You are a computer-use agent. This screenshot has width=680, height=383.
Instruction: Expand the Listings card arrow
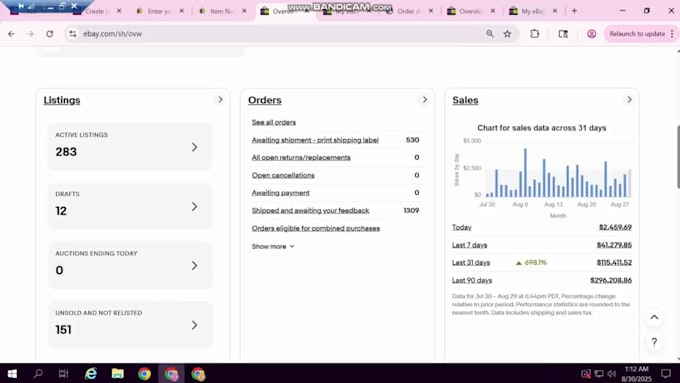pos(220,100)
